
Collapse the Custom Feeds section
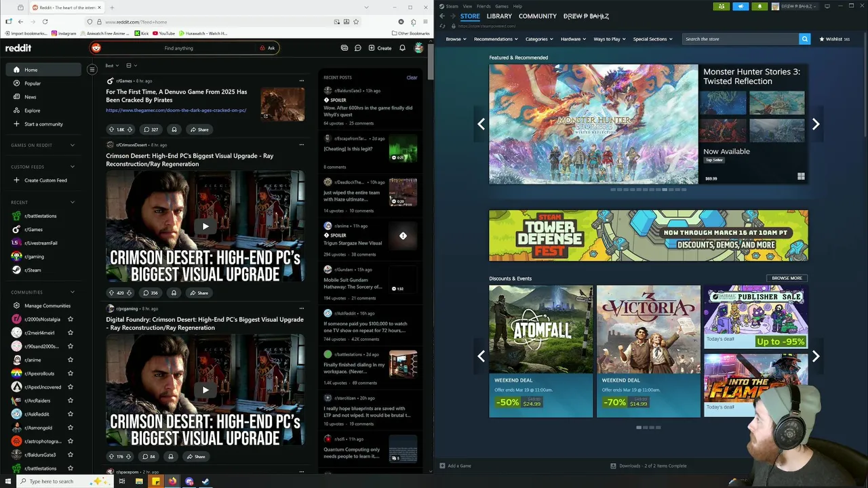pos(73,167)
